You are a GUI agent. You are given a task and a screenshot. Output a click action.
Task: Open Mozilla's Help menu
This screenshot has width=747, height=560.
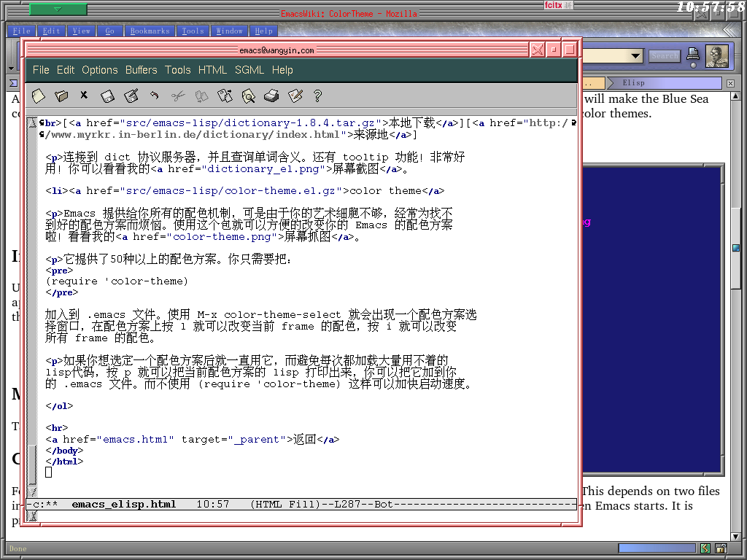pos(264,31)
